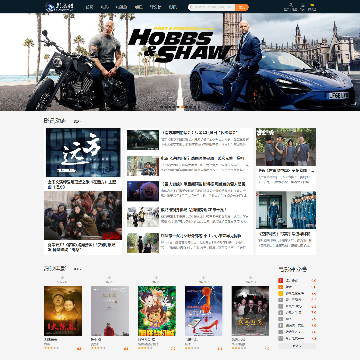
Task: Open the Hobbs & Shaw banner
Action: pos(180,62)
